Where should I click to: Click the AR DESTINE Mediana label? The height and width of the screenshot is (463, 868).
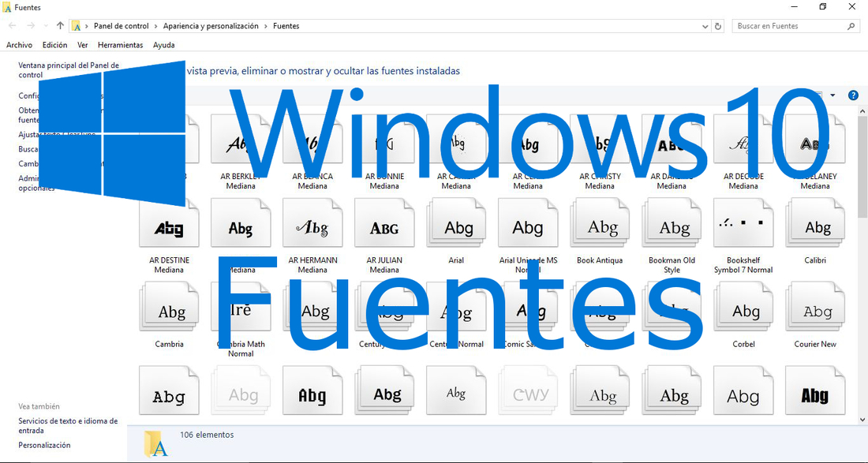point(169,265)
